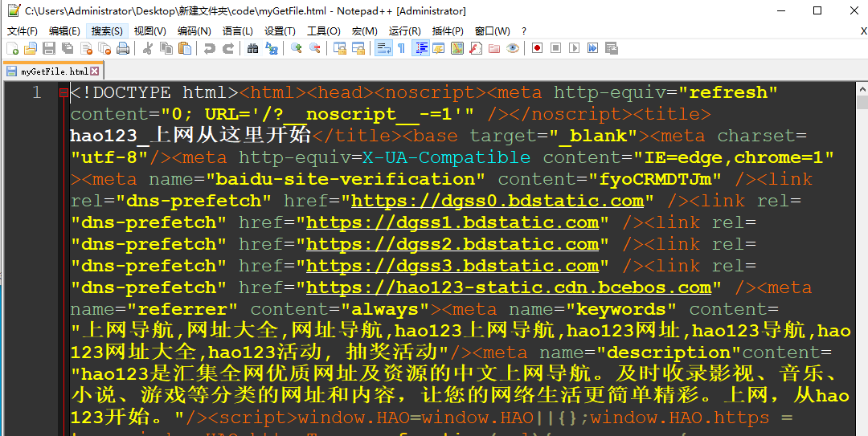Open the 工具(O) menu

[324, 31]
